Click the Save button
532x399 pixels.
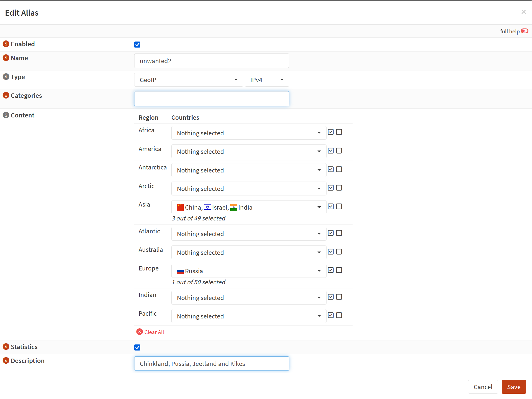click(x=514, y=387)
